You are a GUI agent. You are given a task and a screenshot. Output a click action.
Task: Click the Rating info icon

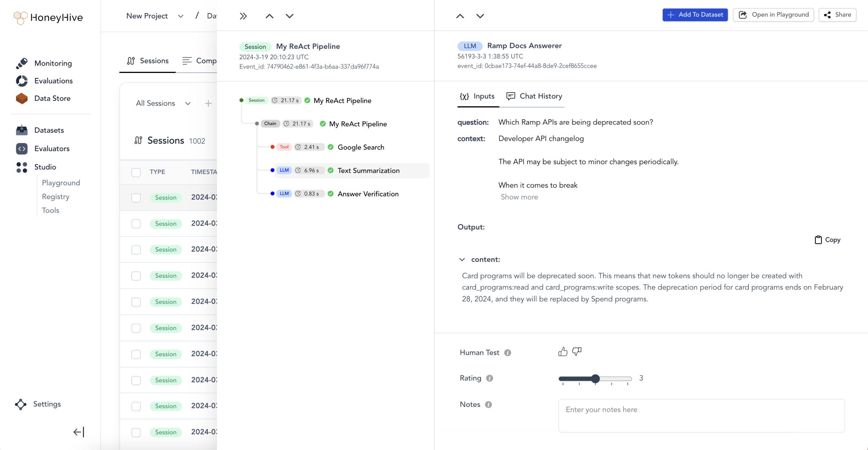(x=489, y=378)
